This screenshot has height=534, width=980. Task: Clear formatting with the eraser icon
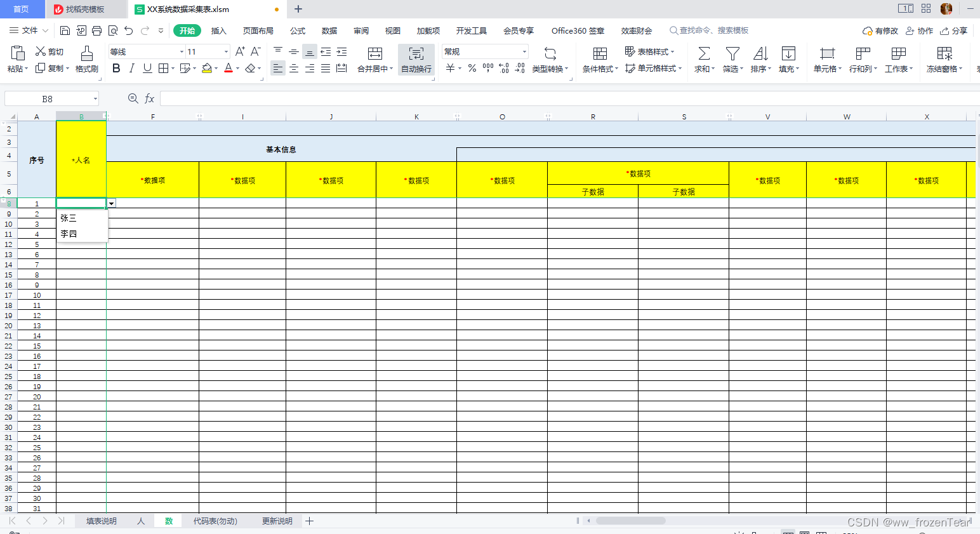251,68
